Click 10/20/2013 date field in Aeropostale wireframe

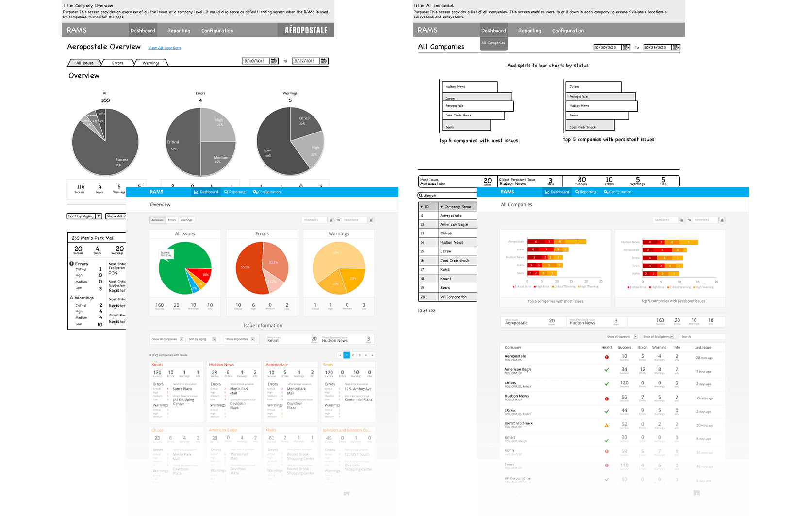tap(256, 61)
